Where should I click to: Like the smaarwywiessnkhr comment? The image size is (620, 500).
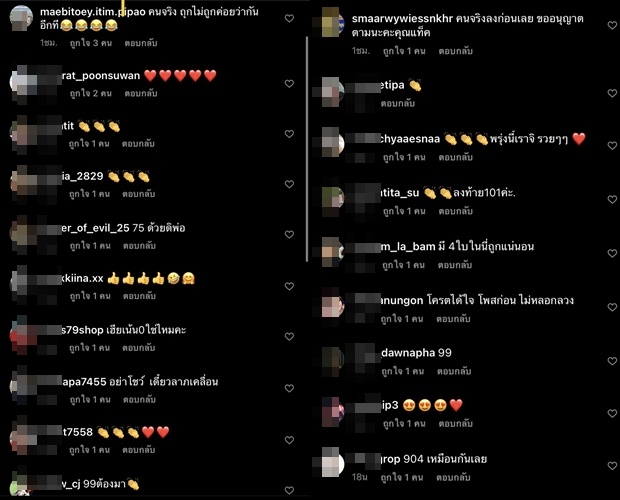pos(612,25)
